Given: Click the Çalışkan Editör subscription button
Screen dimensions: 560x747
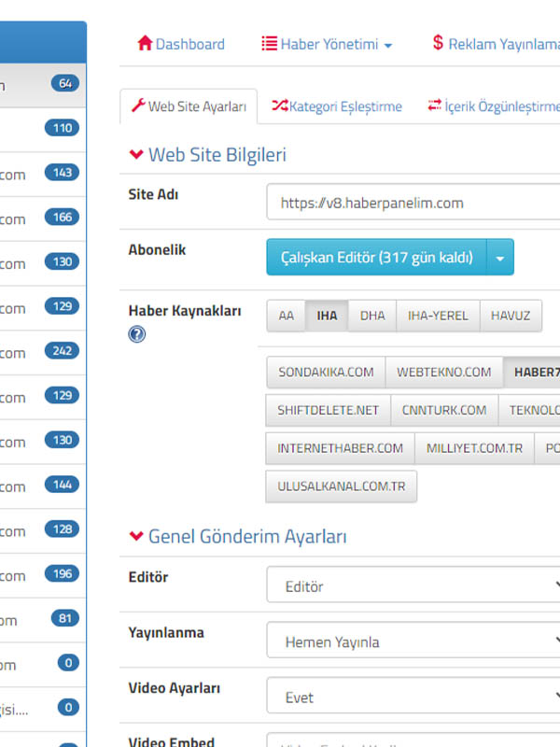Looking at the screenshot, I should pos(376,257).
